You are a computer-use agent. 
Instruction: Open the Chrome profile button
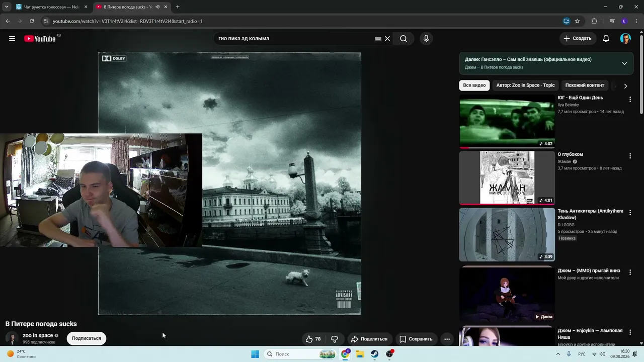(x=624, y=21)
